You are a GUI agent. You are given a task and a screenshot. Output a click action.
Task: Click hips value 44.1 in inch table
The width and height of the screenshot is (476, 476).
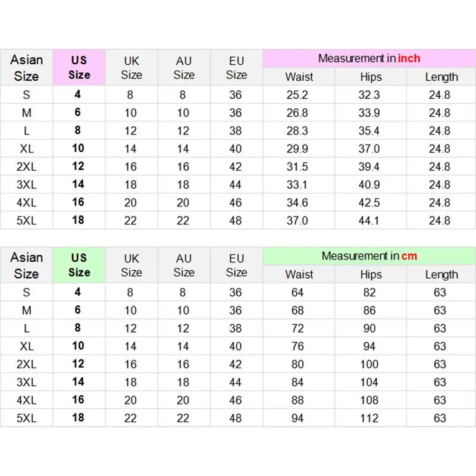(369, 220)
